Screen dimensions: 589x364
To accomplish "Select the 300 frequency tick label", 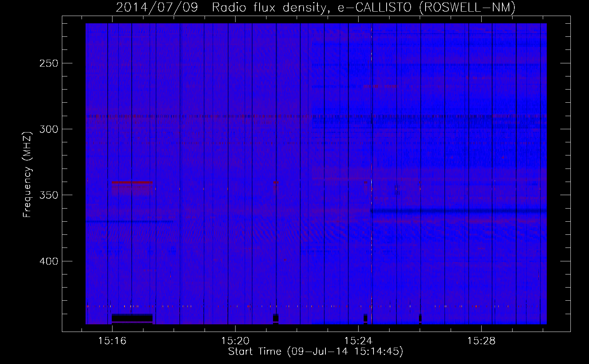I will pos(48,129).
